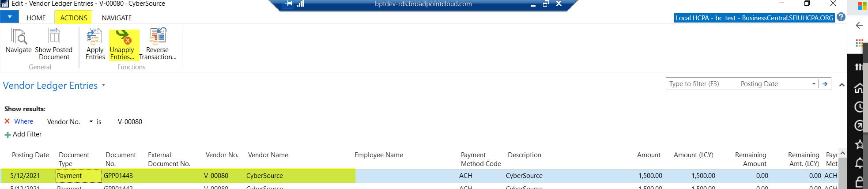The image size is (868, 189).
Task: Select the ACTIONS ribbon tab
Action: [x=73, y=18]
